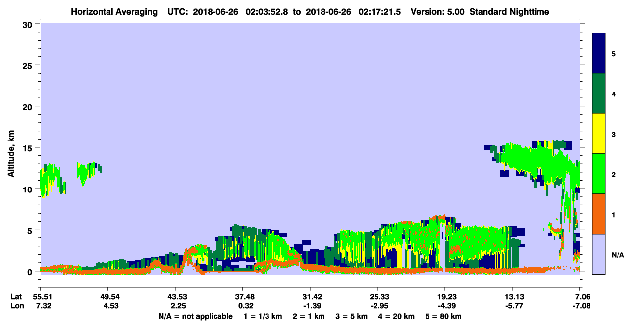Click the orange colorbar segment labeled 1
Viewport: 644px width, 330px height.
point(599,214)
